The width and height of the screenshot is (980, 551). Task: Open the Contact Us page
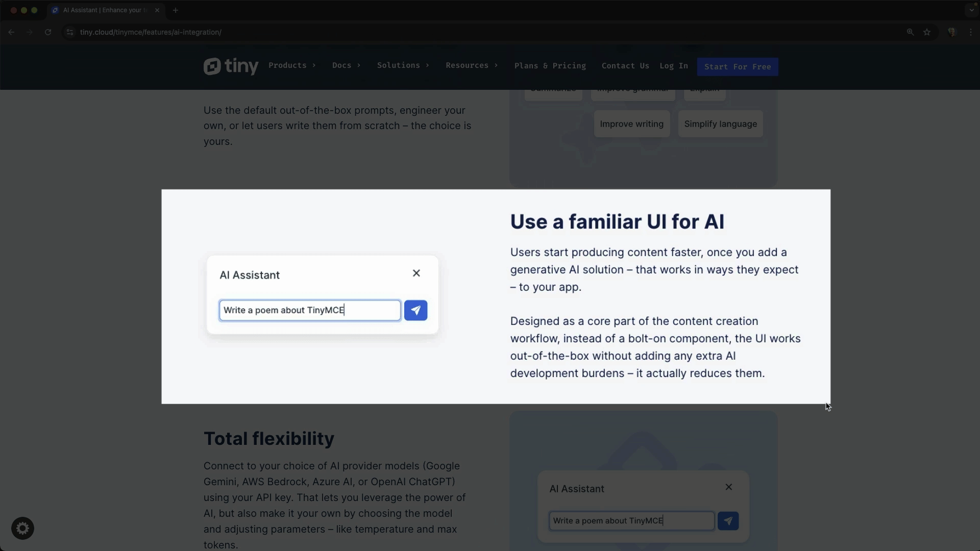[x=625, y=66]
